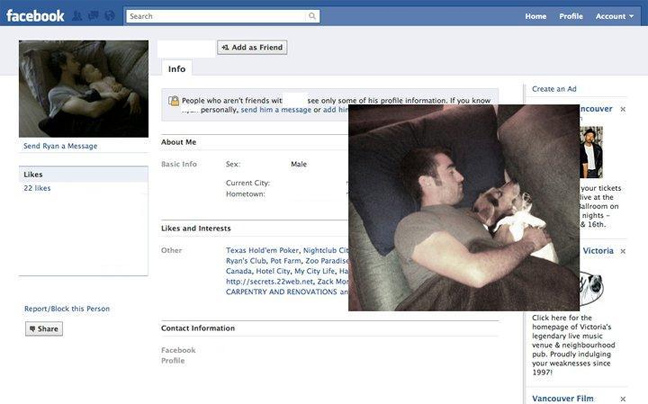Click the man photo in Vancouver ad
This screenshot has height=404, width=648.
coord(591,152)
